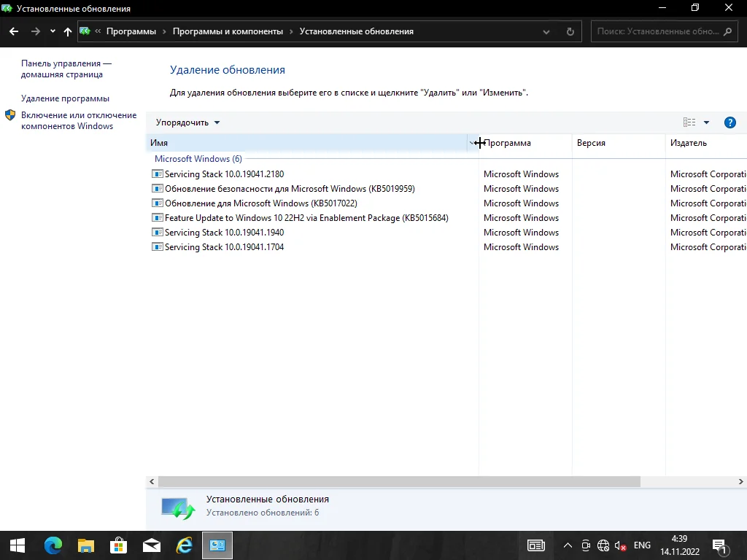Open Панель управления домашняя страница link
The image size is (747, 560).
coord(66,69)
